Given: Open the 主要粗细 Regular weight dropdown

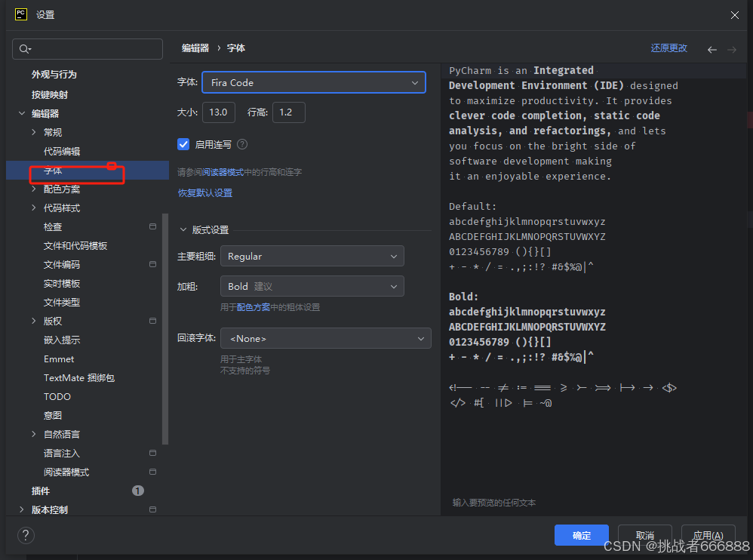Looking at the screenshot, I should (312, 257).
